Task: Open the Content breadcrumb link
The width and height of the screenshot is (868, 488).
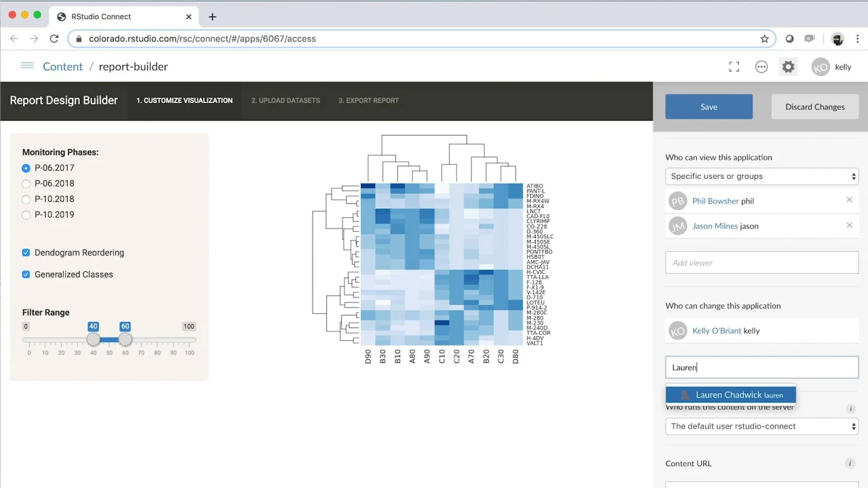Action: [62, 66]
